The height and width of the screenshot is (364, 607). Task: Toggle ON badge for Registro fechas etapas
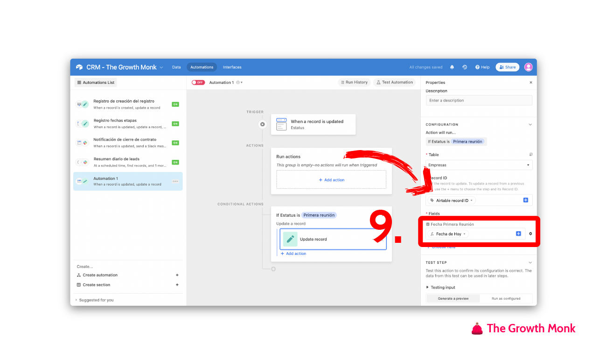175,124
